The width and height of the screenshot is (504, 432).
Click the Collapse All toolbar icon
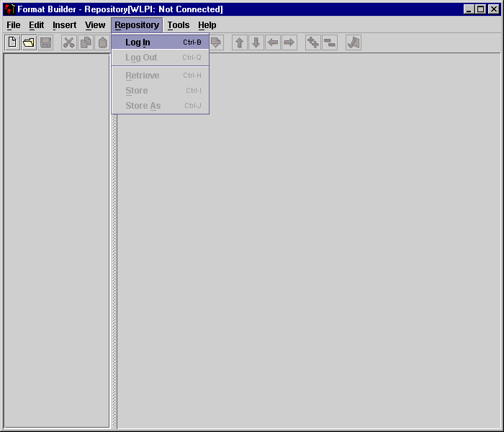(x=330, y=42)
